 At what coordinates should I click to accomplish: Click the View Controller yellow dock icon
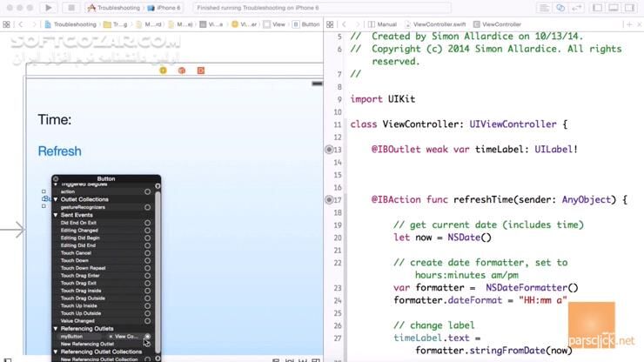[x=163, y=70]
